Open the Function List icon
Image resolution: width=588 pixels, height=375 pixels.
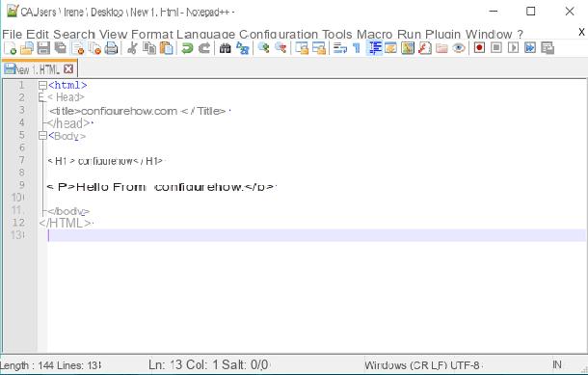click(x=424, y=48)
